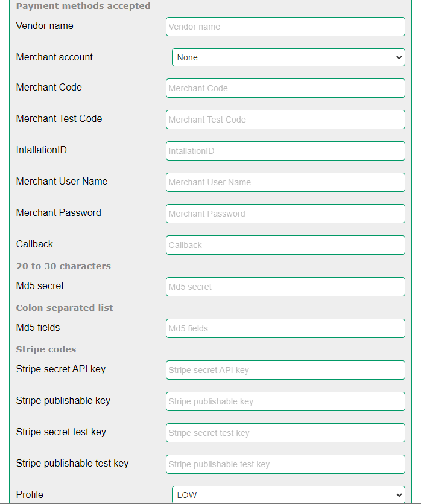The height and width of the screenshot is (504, 421).
Task: Select None in the Merchant account selector
Action: pyautogui.click(x=288, y=57)
